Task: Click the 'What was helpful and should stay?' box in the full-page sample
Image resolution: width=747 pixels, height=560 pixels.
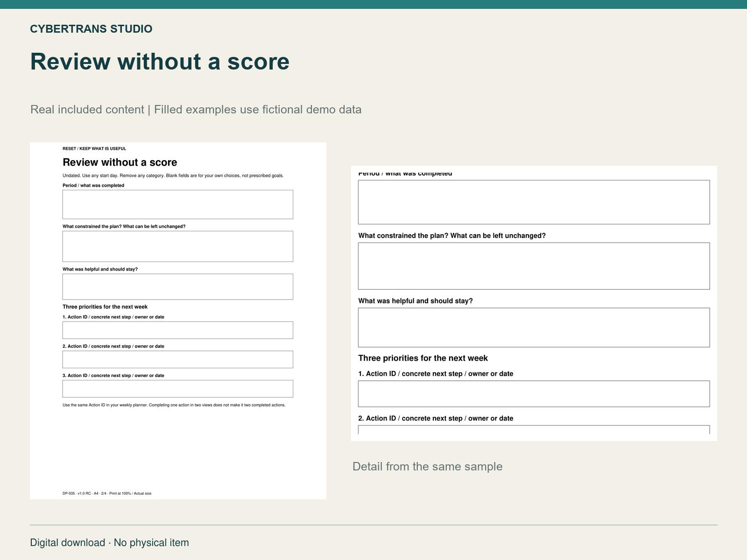Action: point(178,287)
